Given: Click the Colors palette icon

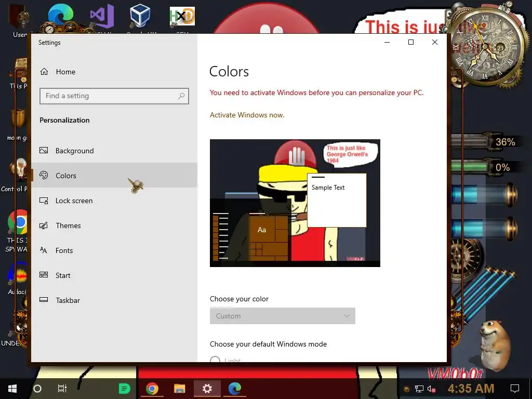Looking at the screenshot, I should (x=44, y=175).
